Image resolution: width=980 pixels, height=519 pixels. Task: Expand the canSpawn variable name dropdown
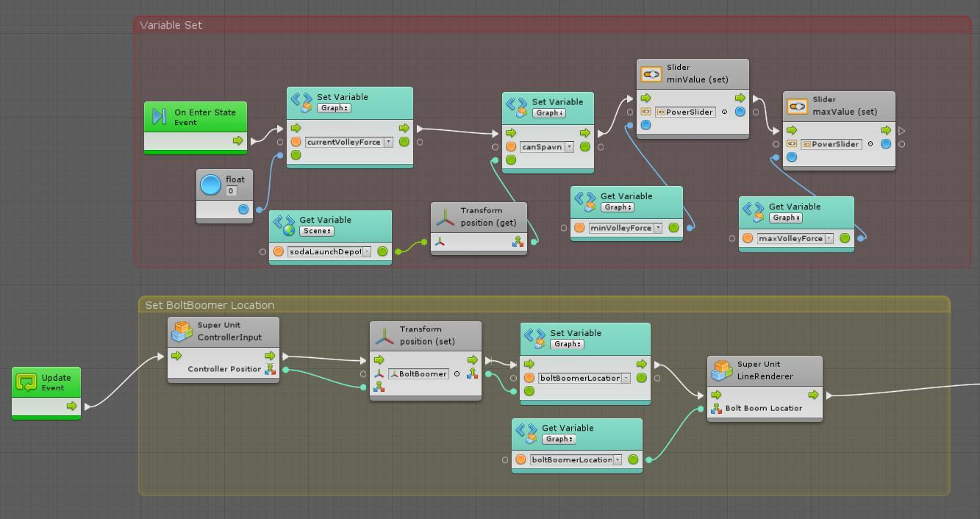(x=569, y=147)
